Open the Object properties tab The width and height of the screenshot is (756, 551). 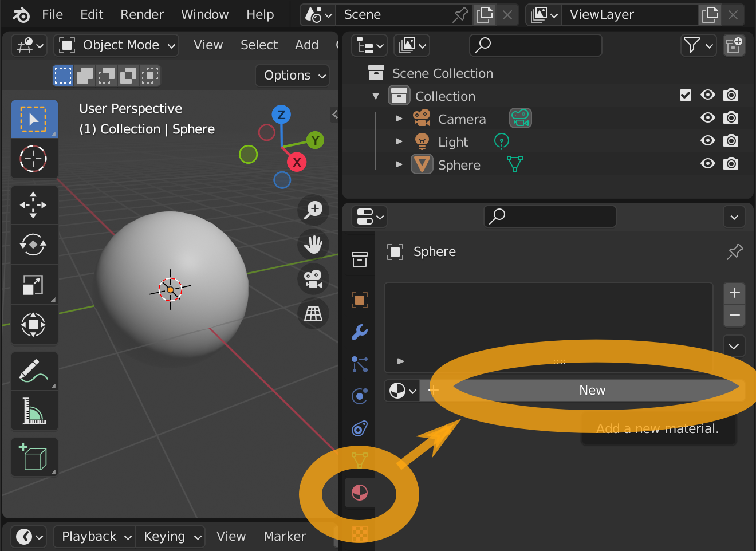360,300
